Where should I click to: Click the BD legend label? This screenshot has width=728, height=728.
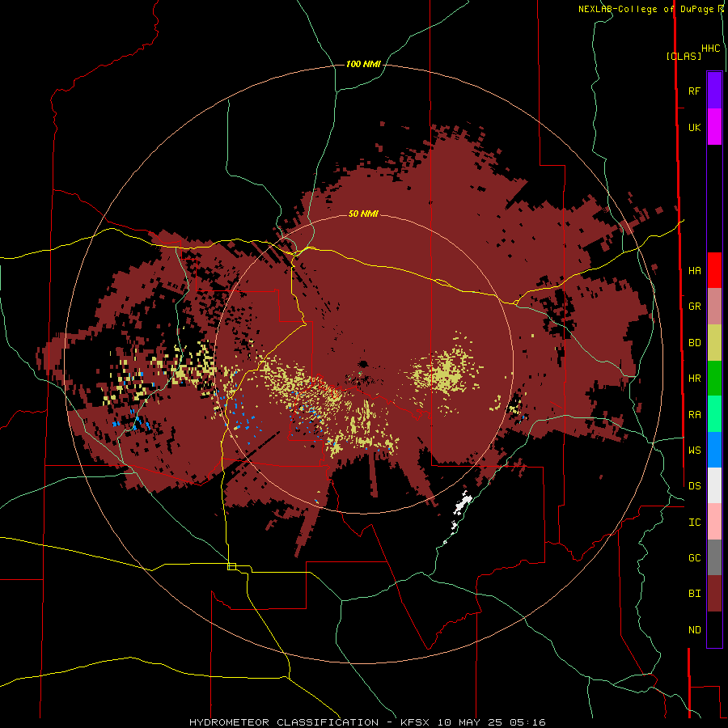[x=694, y=343]
